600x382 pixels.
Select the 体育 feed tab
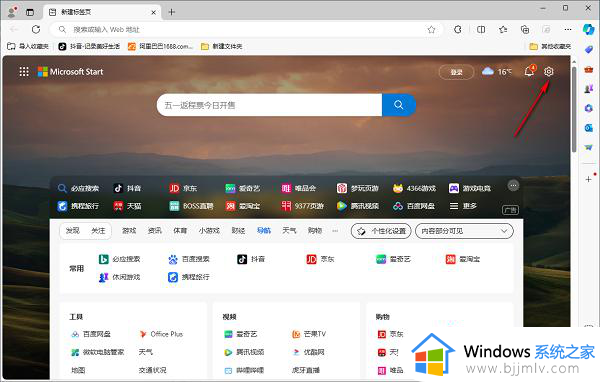(x=180, y=230)
